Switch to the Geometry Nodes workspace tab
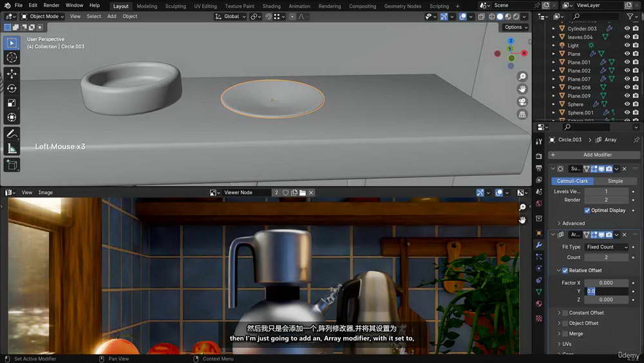Image resolution: width=644 pixels, height=363 pixels. coord(402,6)
